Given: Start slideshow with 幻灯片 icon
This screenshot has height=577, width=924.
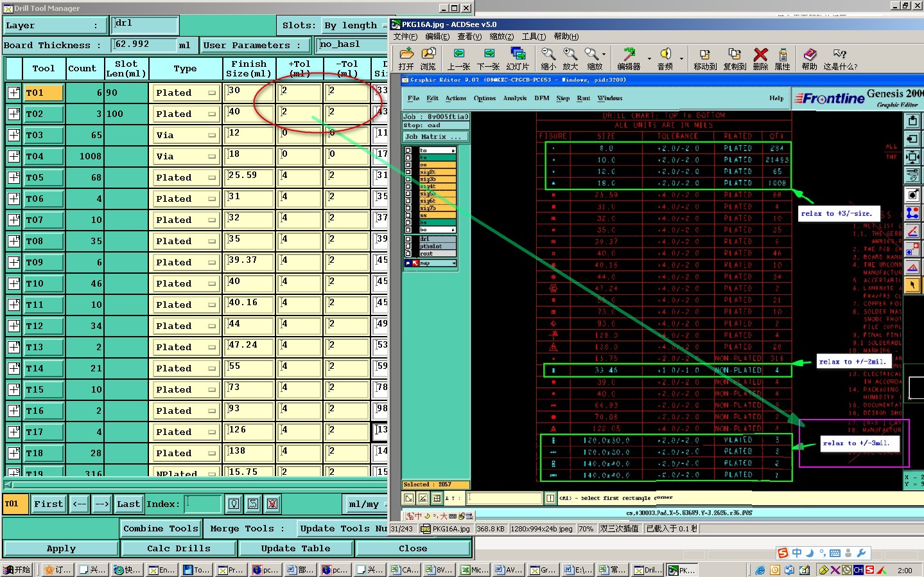Looking at the screenshot, I should tap(518, 55).
